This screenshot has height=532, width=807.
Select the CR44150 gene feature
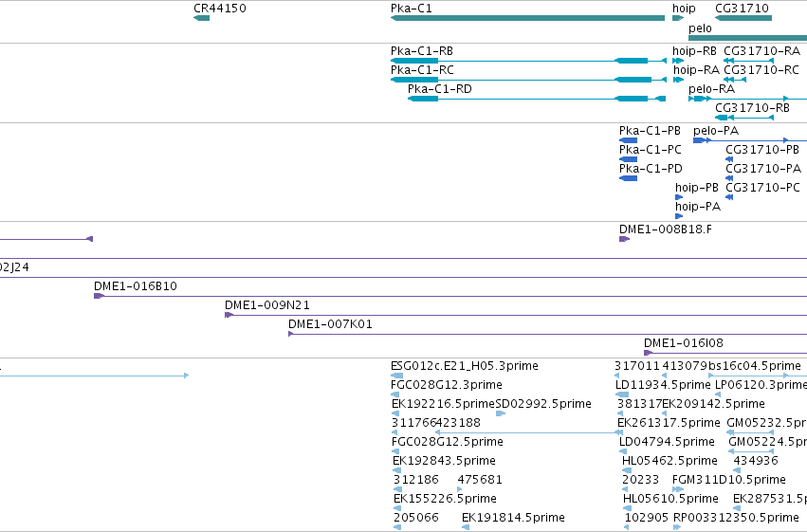201,18
